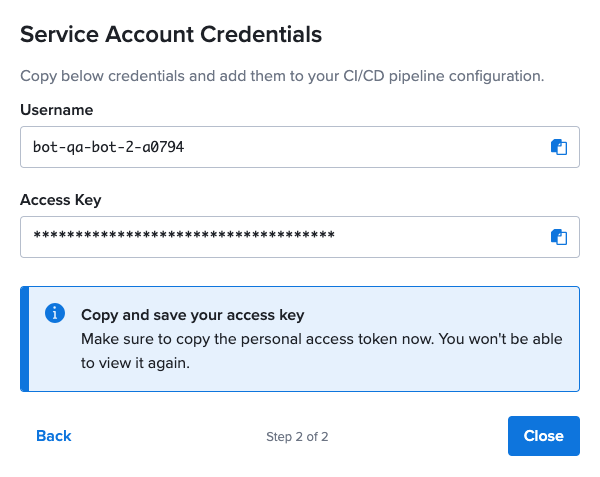Click the masked access key asterisks
This screenshot has height=477, width=600.
tap(183, 237)
